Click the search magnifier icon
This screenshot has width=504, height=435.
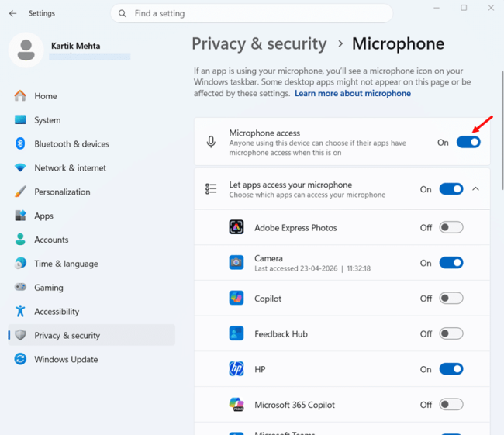pyautogui.click(x=123, y=13)
